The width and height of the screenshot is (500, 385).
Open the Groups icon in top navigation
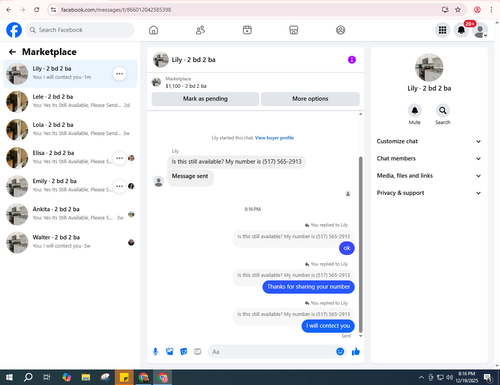(340, 30)
